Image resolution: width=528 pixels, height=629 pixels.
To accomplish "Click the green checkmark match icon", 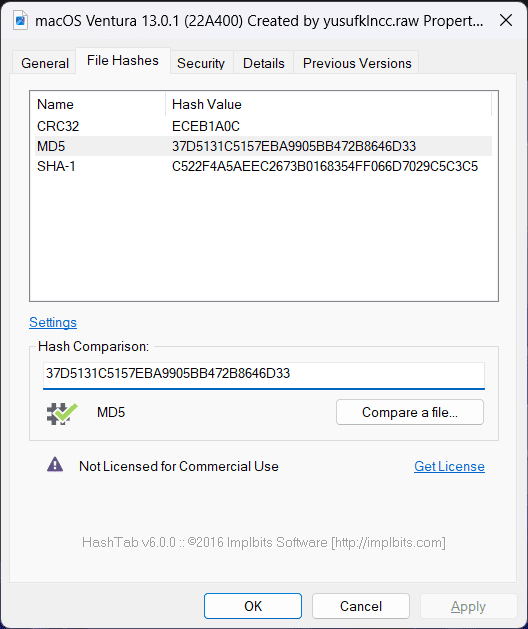I will [62, 413].
